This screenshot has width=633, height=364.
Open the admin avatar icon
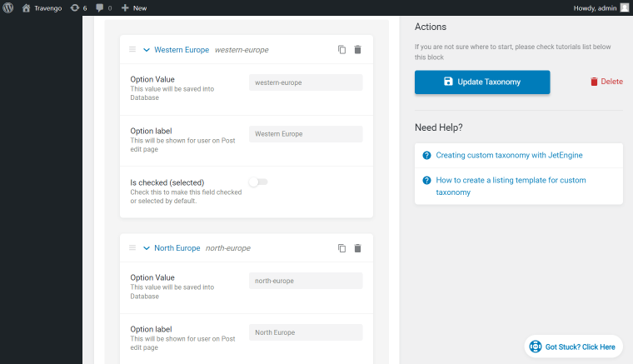(x=625, y=7)
